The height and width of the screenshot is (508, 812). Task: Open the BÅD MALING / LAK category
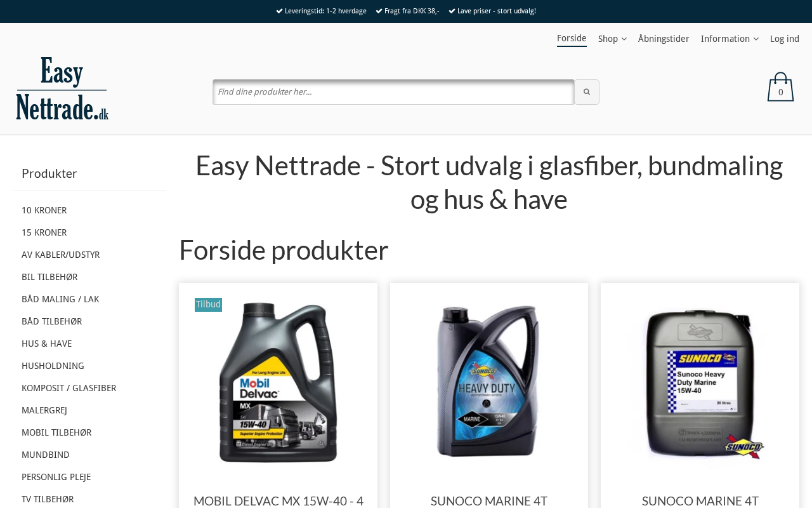[x=60, y=299]
